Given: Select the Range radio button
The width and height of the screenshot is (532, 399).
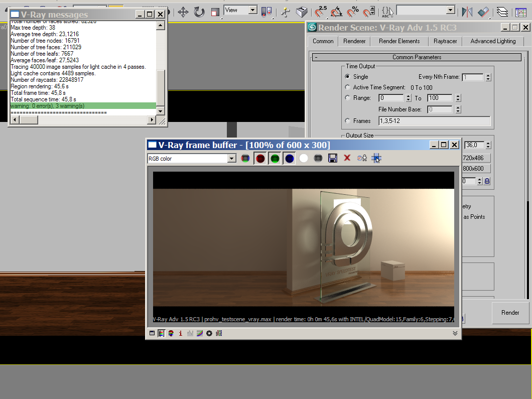Looking at the screenshot, I should click(347, 97).
